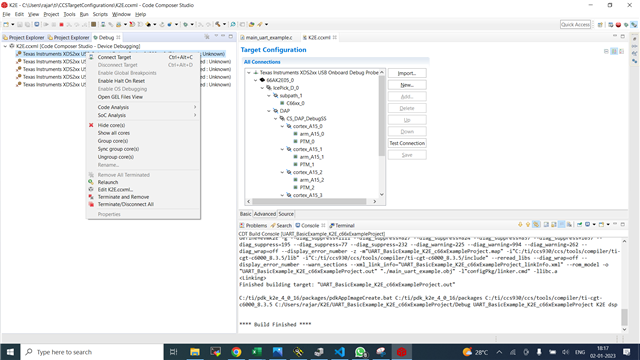Image resolution: width=640 pixels, height=360 pixels.
Task: Toggle Scroll Lock icon in Console toolbar
Action: 554,224
